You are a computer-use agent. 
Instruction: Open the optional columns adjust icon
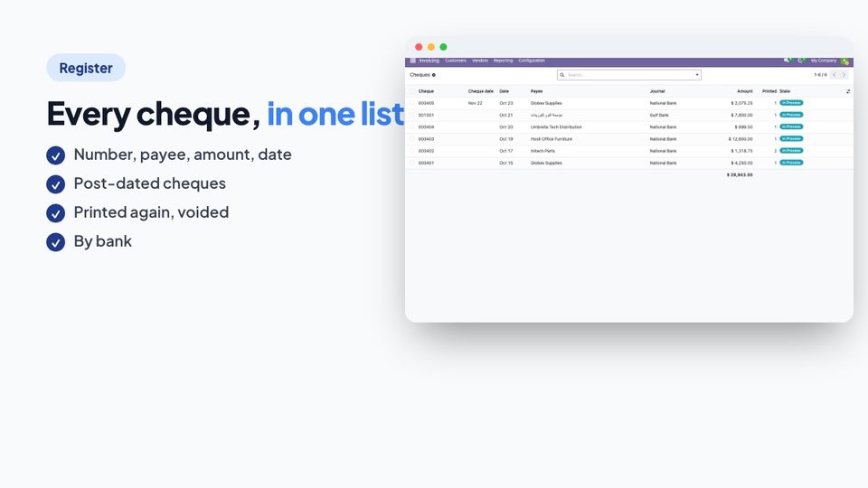[x=848, y=91]
